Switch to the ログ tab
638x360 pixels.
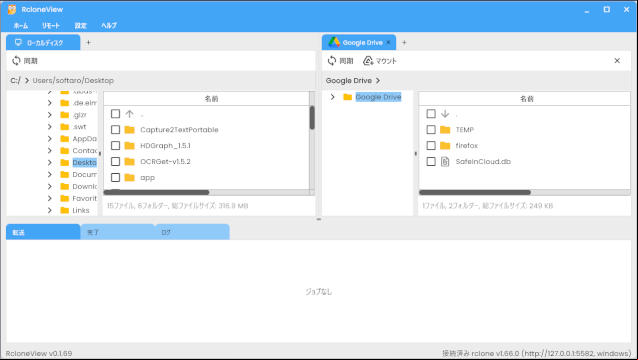166,232
